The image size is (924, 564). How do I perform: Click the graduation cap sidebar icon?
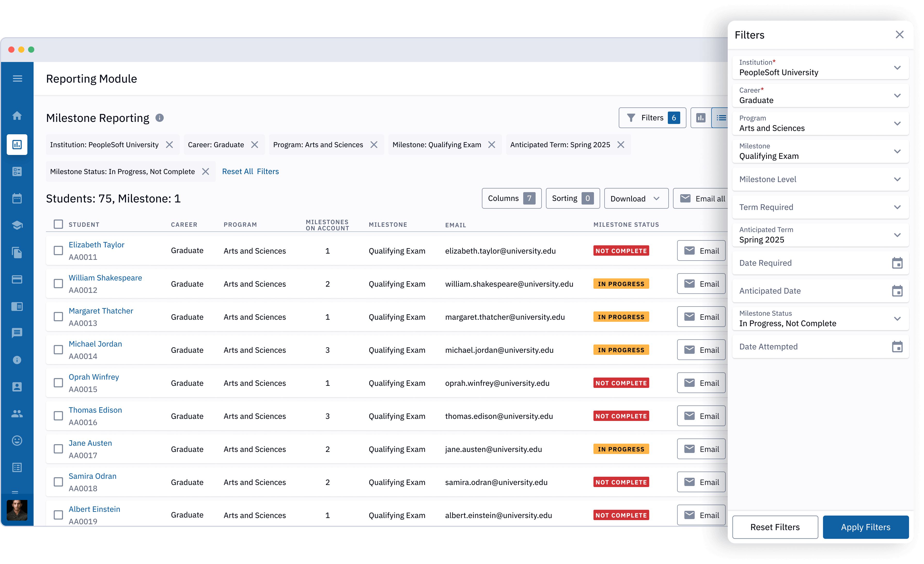[17, 225]
